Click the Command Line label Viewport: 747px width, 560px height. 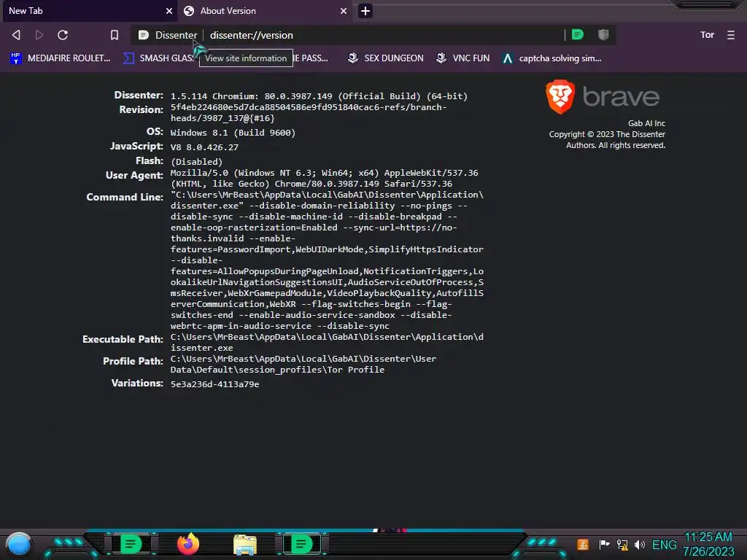tap(125, 197)
